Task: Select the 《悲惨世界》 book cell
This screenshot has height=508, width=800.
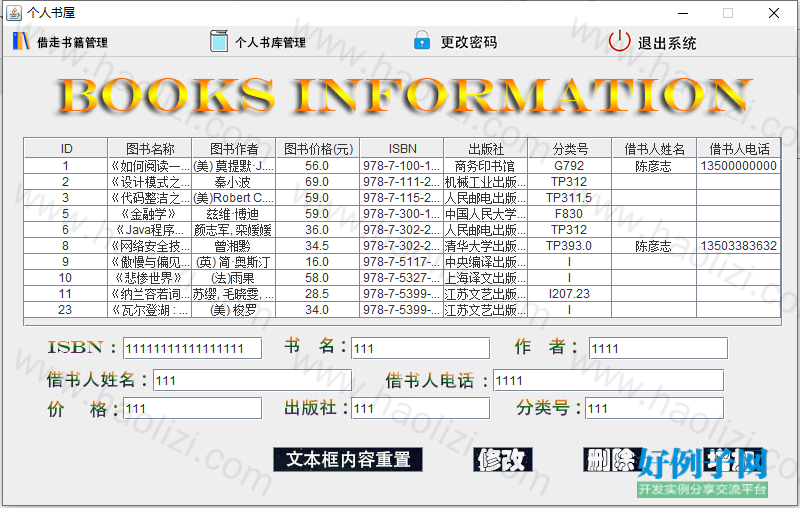Action: click(149, 277)
